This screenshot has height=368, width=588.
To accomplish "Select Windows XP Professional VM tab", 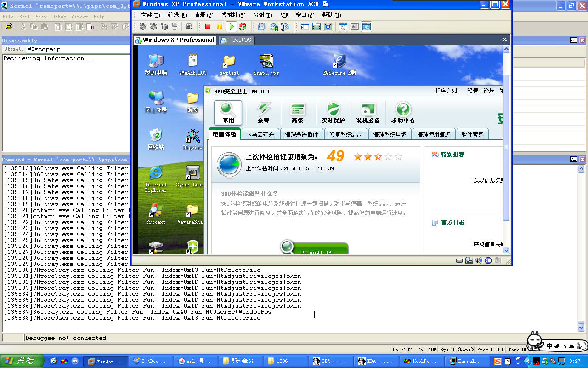I will click(x=175, y=40).
